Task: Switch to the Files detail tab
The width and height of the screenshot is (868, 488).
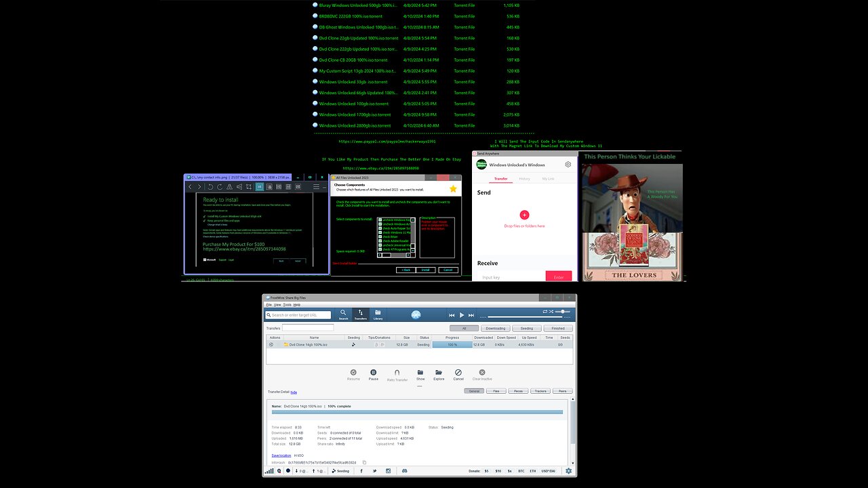Action: click(x=496, y=391)
